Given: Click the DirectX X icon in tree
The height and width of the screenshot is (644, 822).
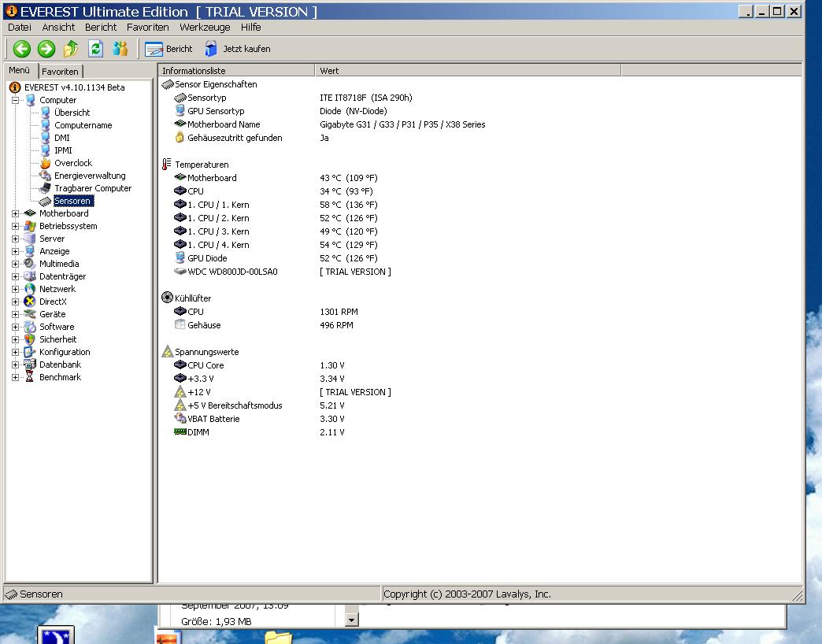Looking at the screenshot, I should [x=30, y=302].
